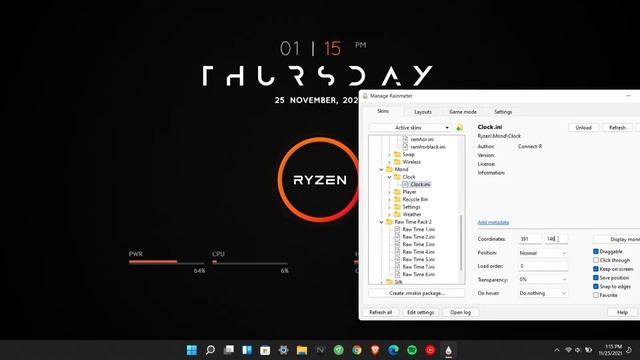The image size is (640, 360).
Task: Open taskbar clock showing 1:15 PM
Action: click(611, 350)
